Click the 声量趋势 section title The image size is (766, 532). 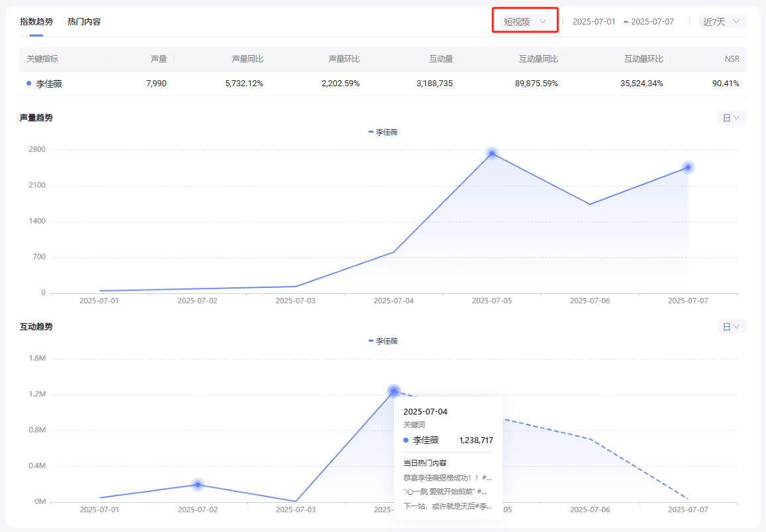point(36,117)
